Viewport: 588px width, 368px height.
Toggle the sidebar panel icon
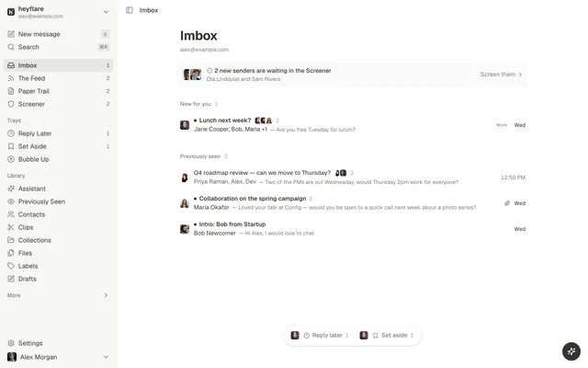pos(130,10)
